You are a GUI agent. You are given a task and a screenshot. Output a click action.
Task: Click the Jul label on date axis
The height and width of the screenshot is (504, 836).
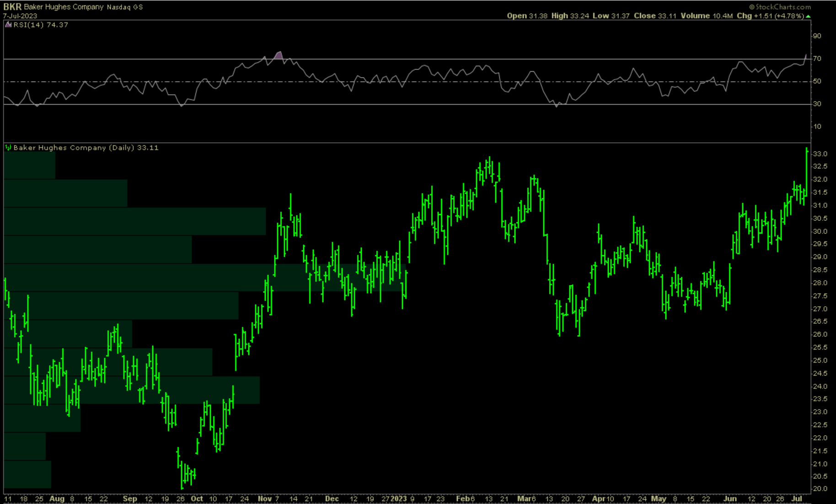coord(797,499)
